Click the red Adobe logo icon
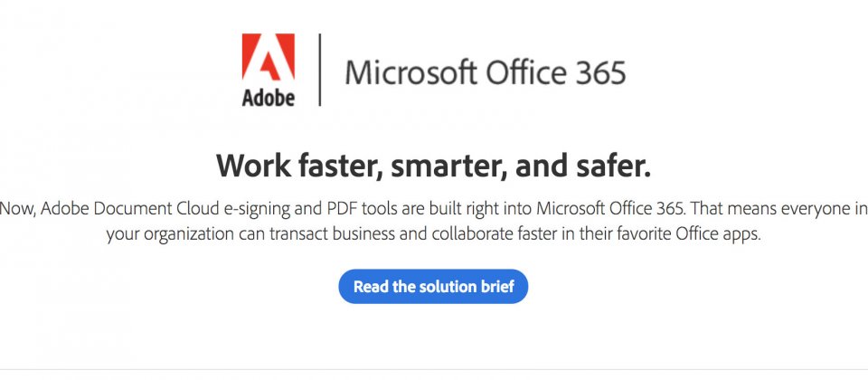Screen dimensions: 868x380 pos(268,56)
